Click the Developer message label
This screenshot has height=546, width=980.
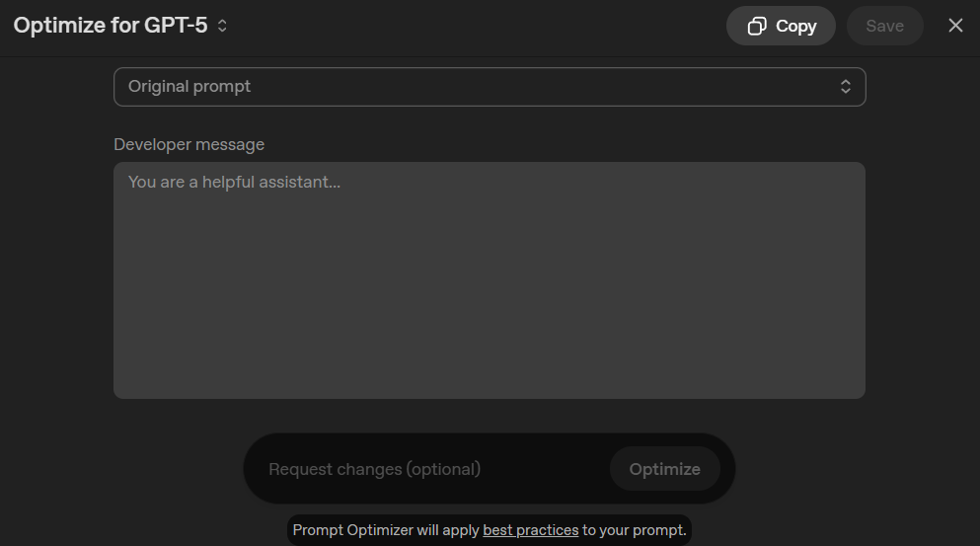(188, 144)
